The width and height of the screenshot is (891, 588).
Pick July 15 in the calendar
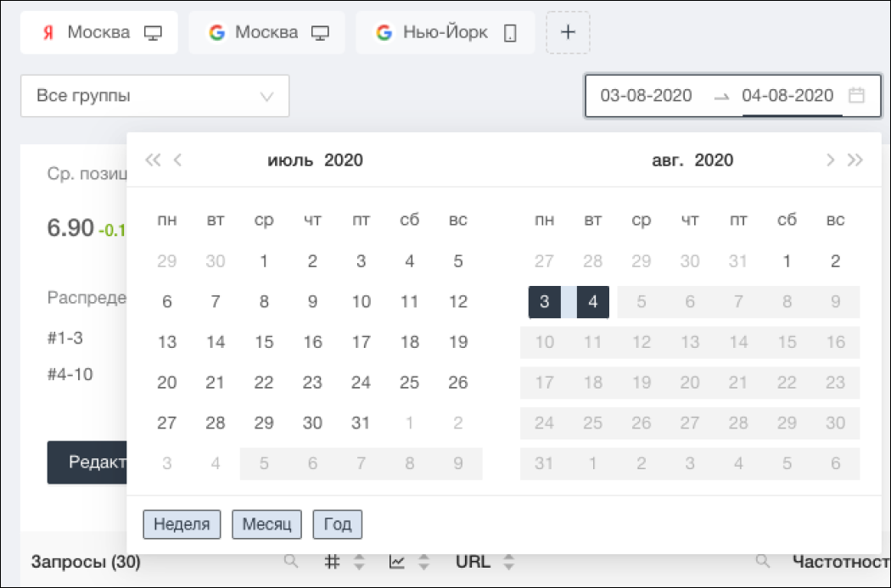[x=264, y=343]
